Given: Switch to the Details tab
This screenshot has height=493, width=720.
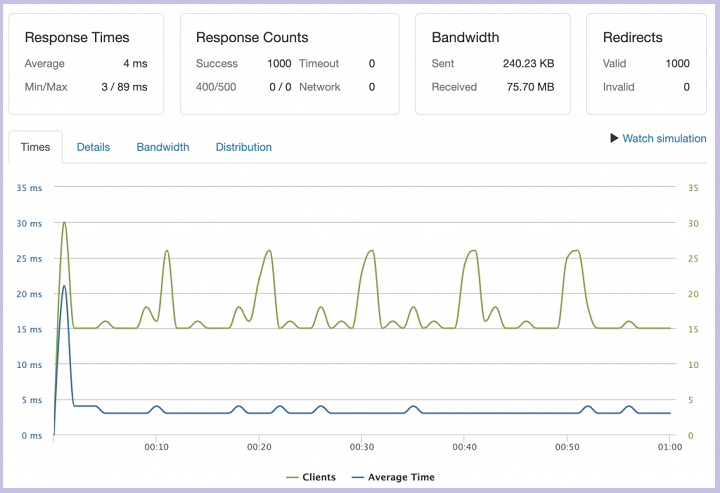Looking at the screenshot, I should point(93,147).
